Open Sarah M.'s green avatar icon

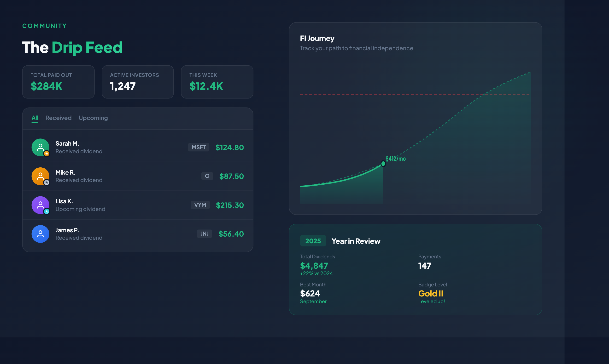pyautogui.click(x=40, y=147)
